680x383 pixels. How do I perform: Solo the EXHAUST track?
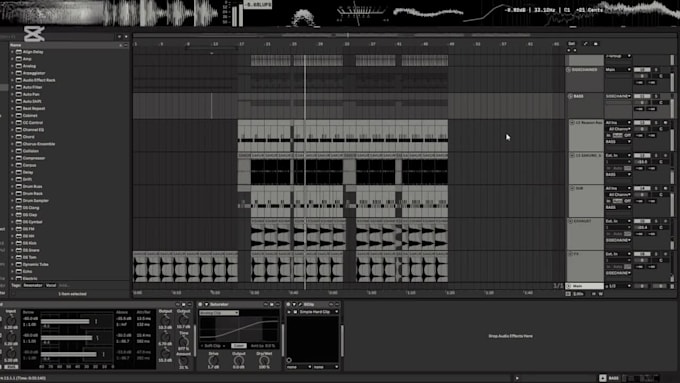[x=656, y=222]
